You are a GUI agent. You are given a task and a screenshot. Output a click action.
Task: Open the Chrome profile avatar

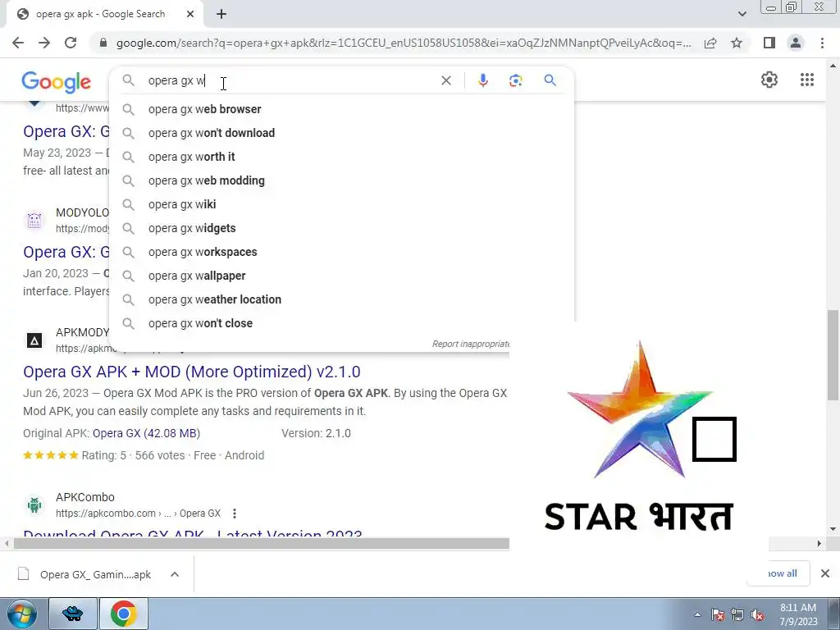click(x=796, y=43)
